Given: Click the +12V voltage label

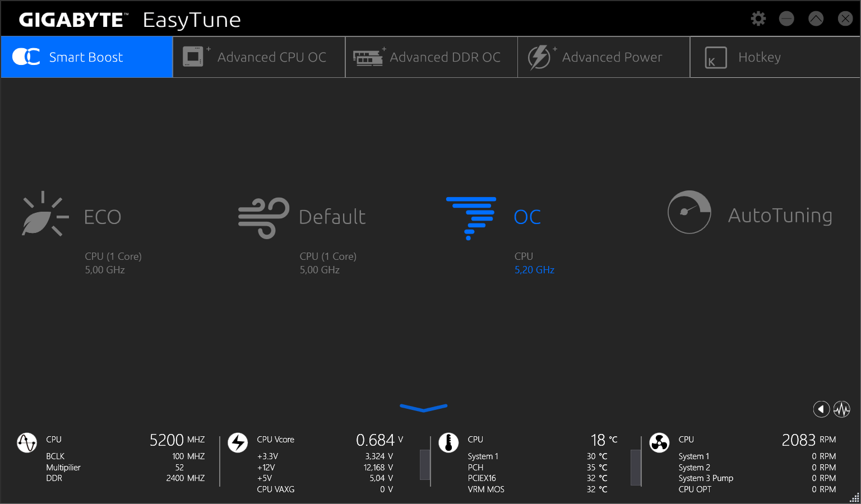Looking at the screenshot, I should (x=266, y=468).
